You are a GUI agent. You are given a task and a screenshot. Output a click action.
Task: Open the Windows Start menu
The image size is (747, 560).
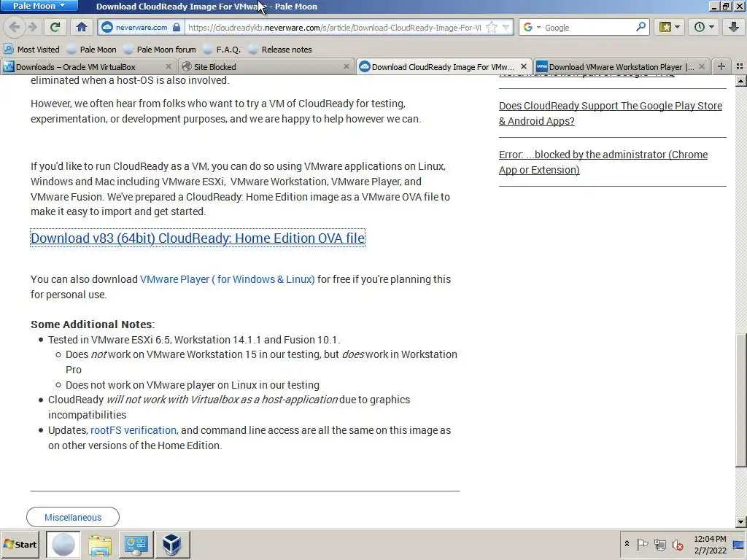tap(20, 544)
